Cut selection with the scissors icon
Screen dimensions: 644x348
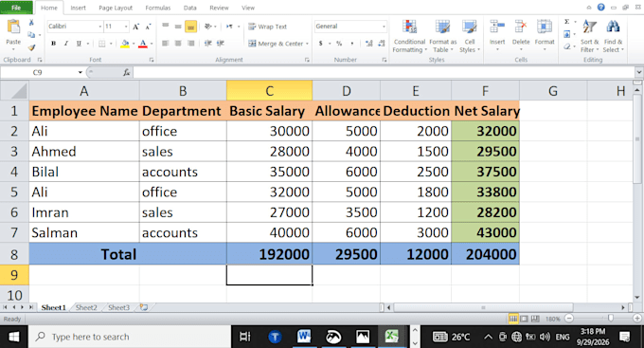(x=31, y=23)
